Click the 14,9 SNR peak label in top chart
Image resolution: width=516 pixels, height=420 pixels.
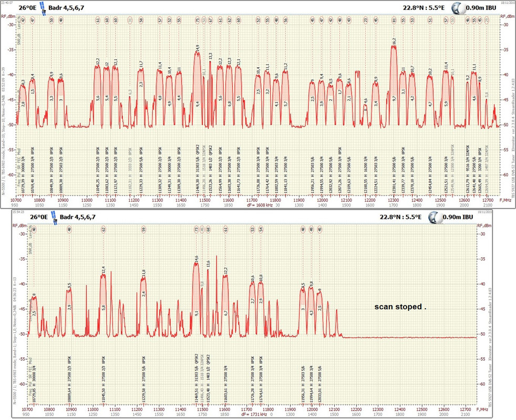coord(198,48)
